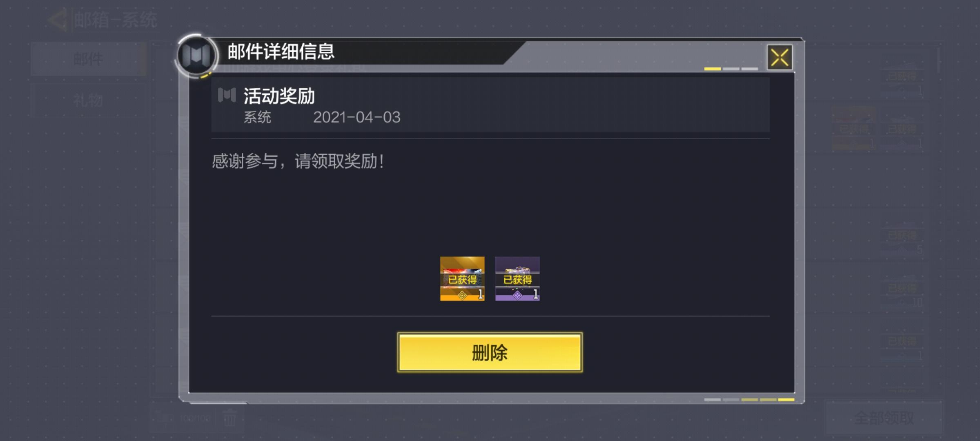Click the mail date 2021-04-03

pyautogui.click(x=356, y=118)
